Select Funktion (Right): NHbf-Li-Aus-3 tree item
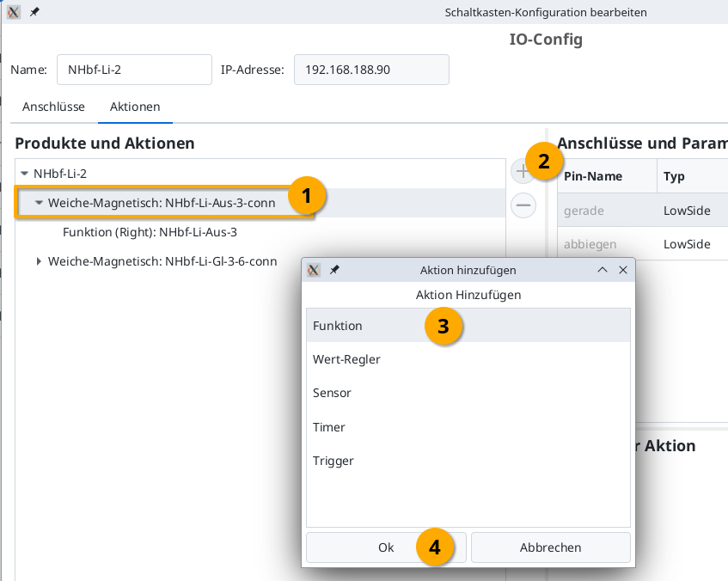The height and width of the screenshot is (581, 728). coord(150,232)
